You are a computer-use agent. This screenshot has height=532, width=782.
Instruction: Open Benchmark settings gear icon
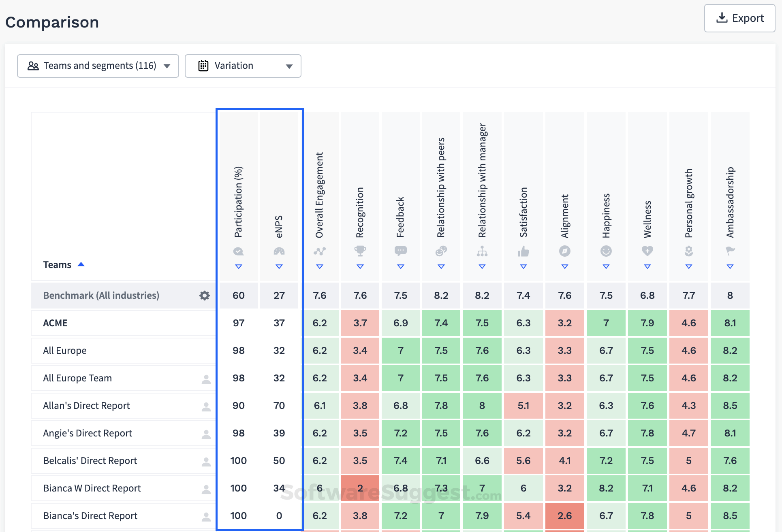205,296
